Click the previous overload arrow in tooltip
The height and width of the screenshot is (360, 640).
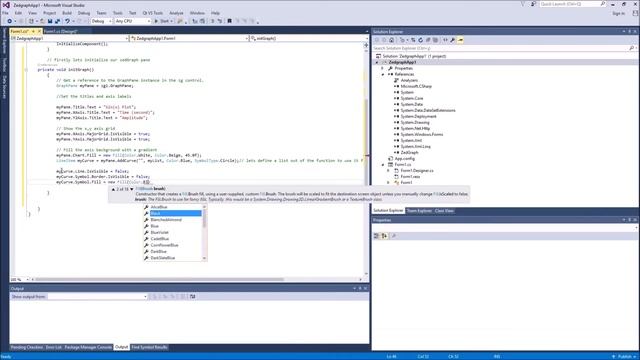coord(113,189)
